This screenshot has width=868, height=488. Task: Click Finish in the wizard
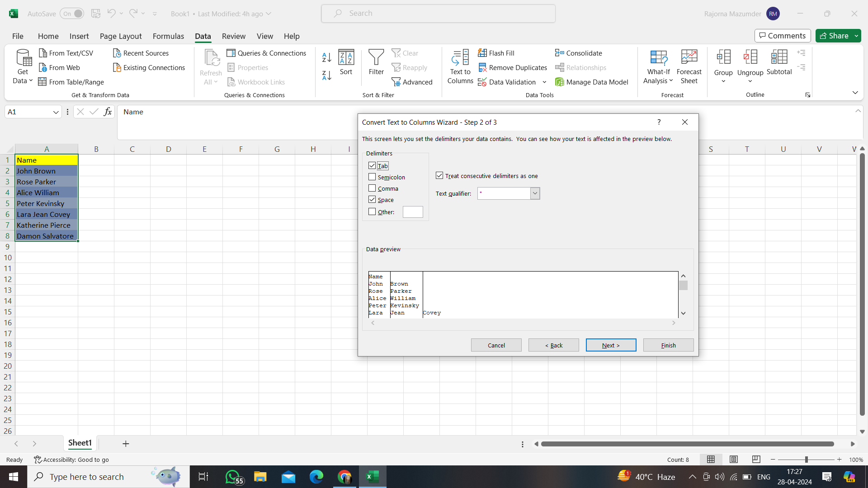[668, 345]
